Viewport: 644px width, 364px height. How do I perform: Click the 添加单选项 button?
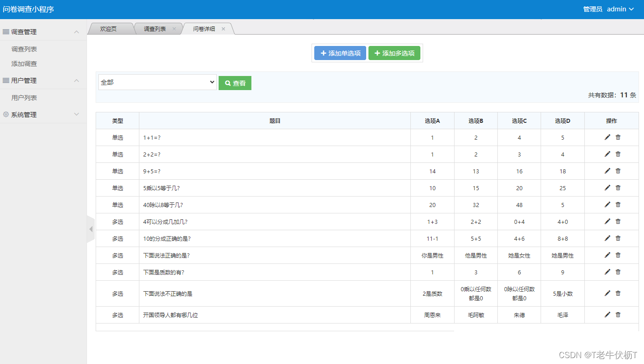[340, 53]
